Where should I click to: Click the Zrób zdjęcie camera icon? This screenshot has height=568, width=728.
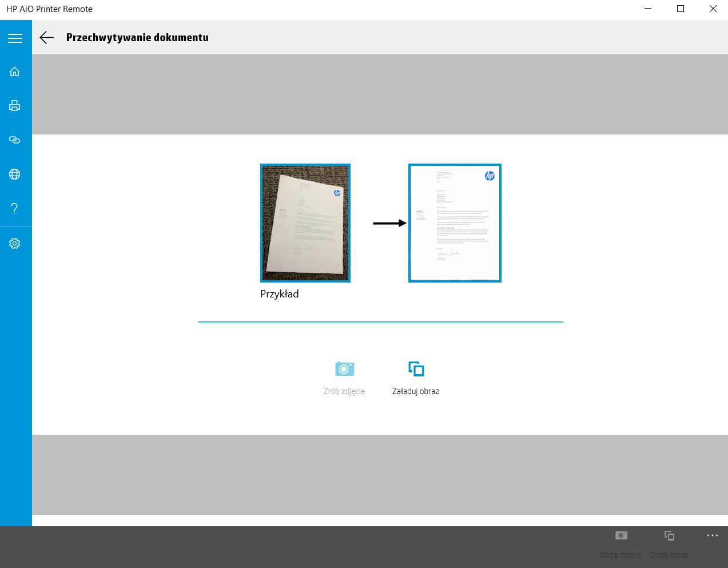click(344, 368)
